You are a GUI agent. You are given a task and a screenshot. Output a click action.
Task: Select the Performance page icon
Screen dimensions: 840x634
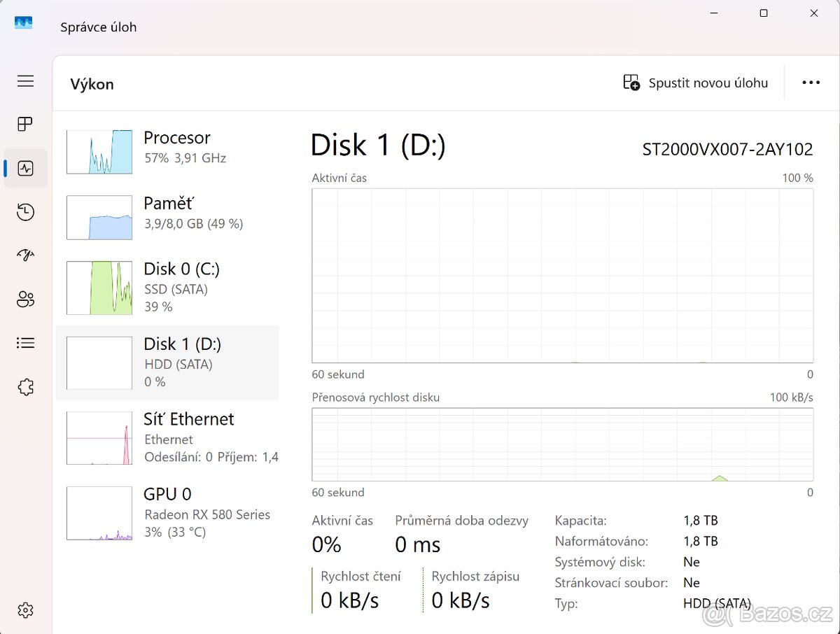(26, 169)
